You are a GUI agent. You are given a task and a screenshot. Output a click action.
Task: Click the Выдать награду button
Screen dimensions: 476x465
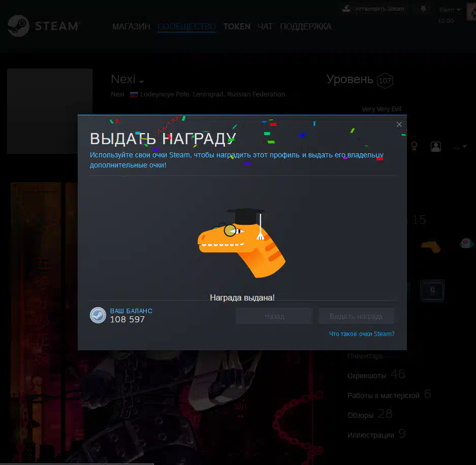pos(357,316)
